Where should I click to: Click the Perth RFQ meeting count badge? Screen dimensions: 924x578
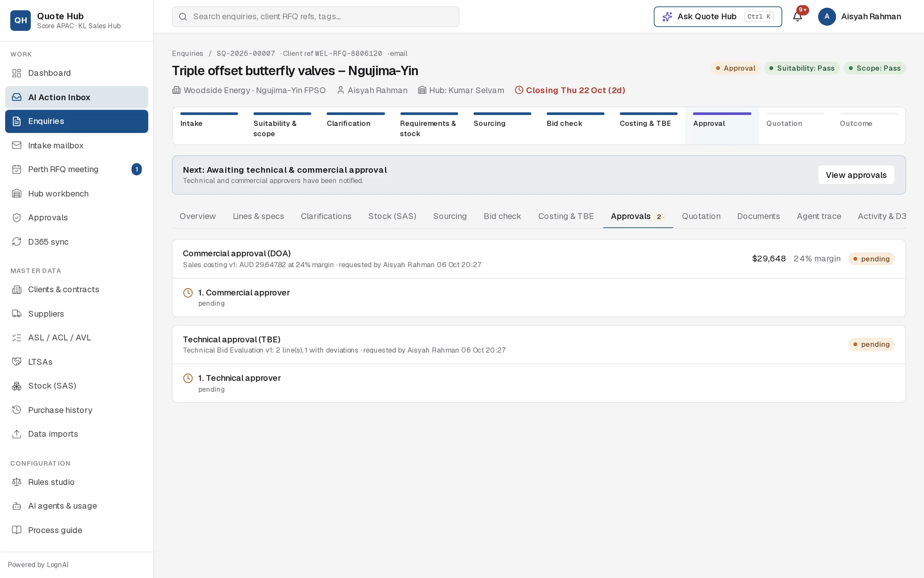136,170
